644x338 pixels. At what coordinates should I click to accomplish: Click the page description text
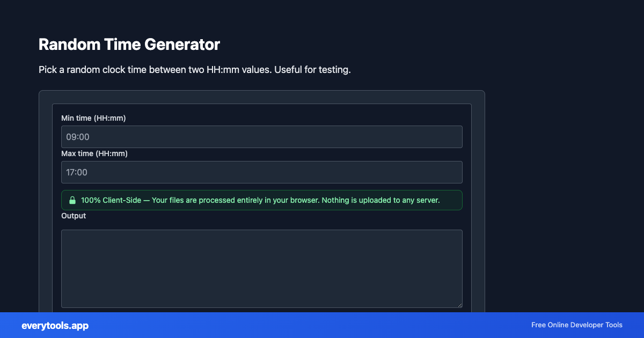coord(194,69)
